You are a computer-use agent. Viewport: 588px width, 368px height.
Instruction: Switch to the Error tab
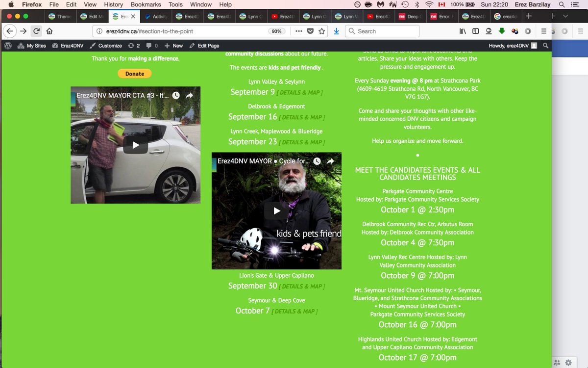tap(441, 16)
